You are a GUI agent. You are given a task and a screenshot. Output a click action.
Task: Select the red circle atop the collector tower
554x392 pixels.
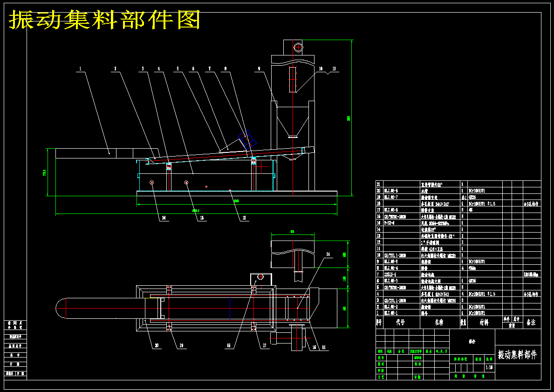(x=298, y=47)
